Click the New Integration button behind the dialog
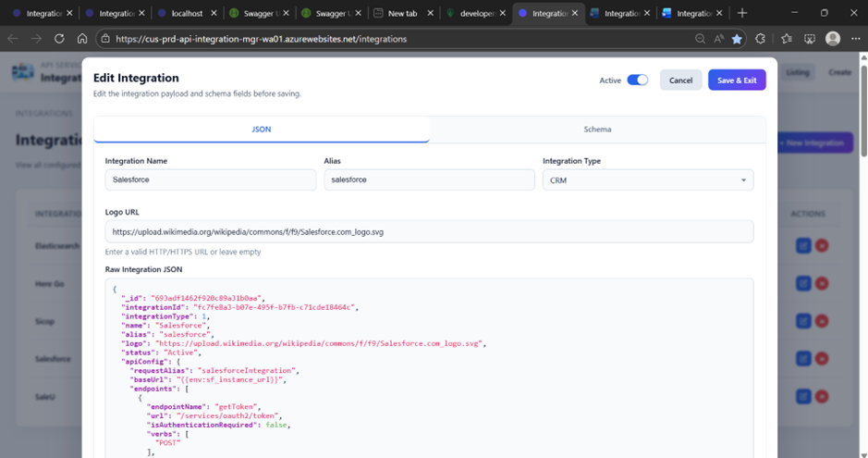The image size is (868, 458). pyautogui.click(x=815, y=142)
